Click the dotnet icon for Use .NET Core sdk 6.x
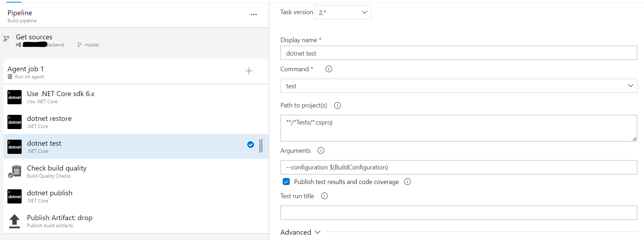 (15, 97)
